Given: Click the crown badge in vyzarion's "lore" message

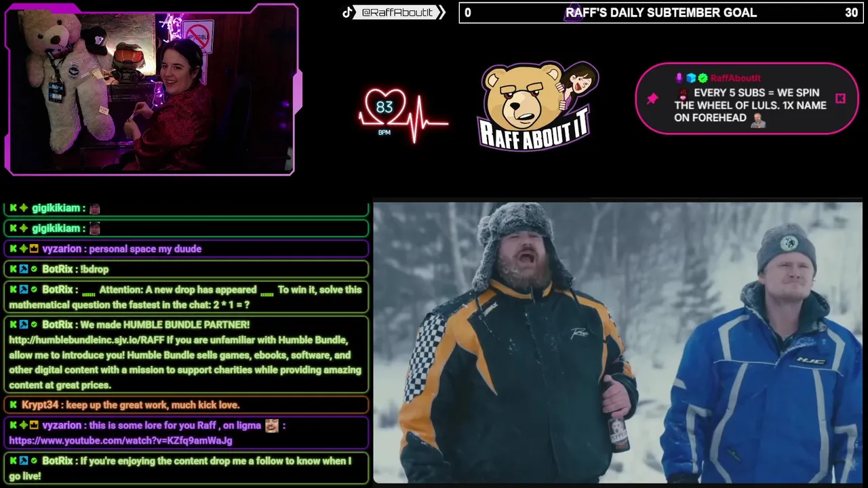Looking at the screenshot, I should 34,425.
